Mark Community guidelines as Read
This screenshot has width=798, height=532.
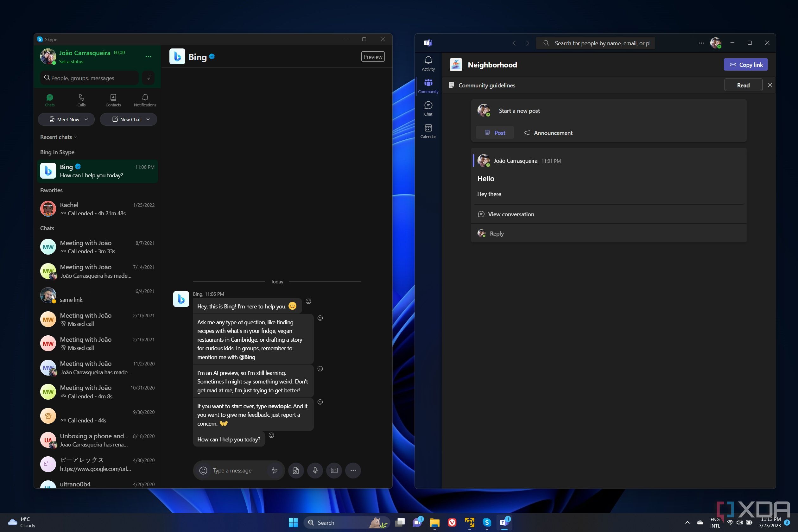(x=743, y=85)
